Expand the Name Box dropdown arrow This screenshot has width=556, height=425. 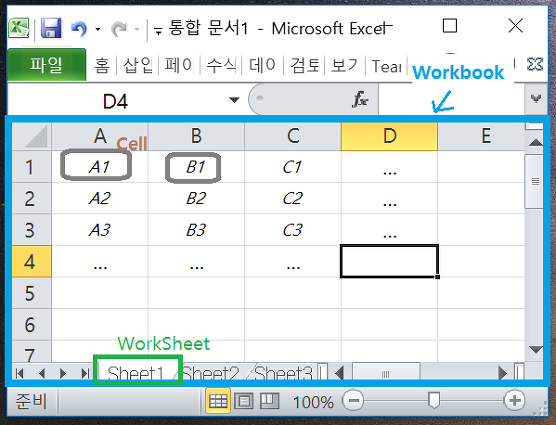click(234, 100)
